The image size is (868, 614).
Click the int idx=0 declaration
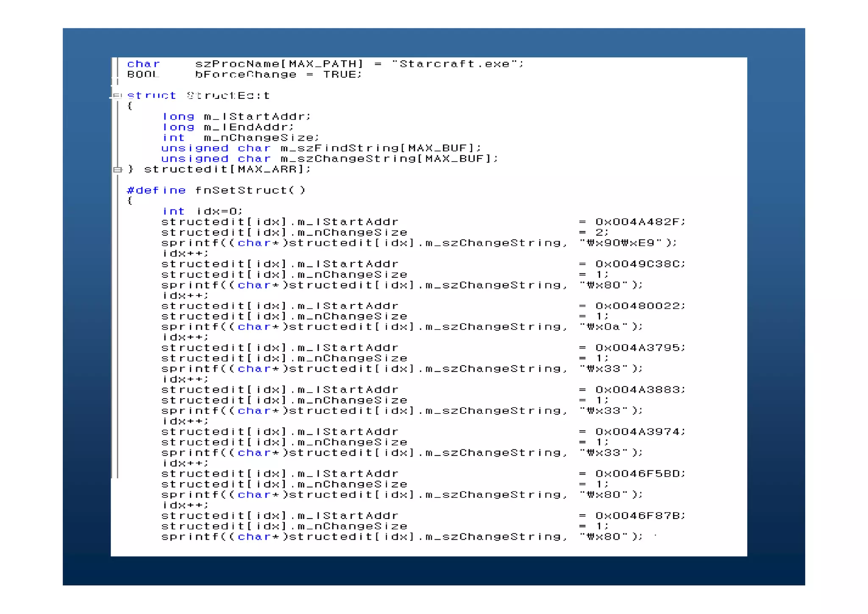click(202, 212)
